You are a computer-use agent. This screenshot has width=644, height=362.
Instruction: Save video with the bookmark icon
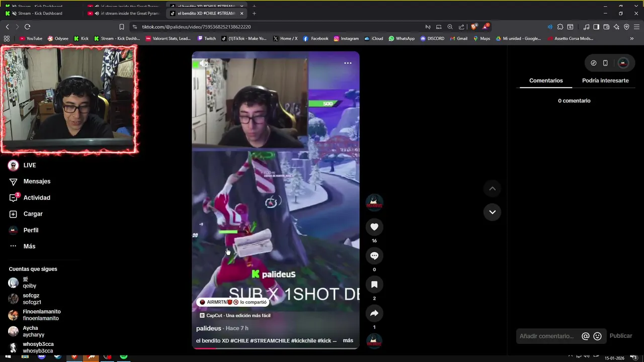pos(374,285)
